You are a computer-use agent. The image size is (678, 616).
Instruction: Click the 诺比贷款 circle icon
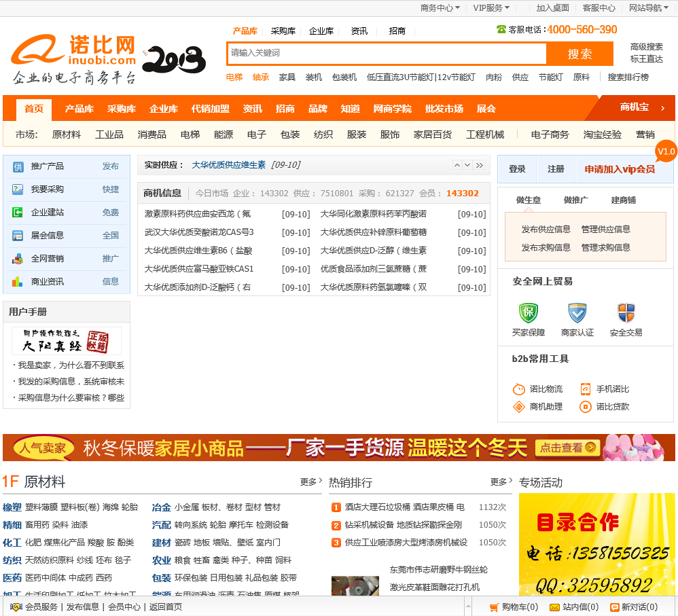pyautogui.click(x=586, y=407)
